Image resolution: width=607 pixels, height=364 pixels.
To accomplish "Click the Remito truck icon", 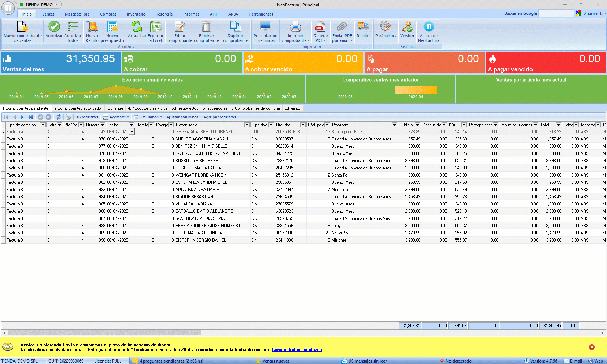I will (363, 27).
